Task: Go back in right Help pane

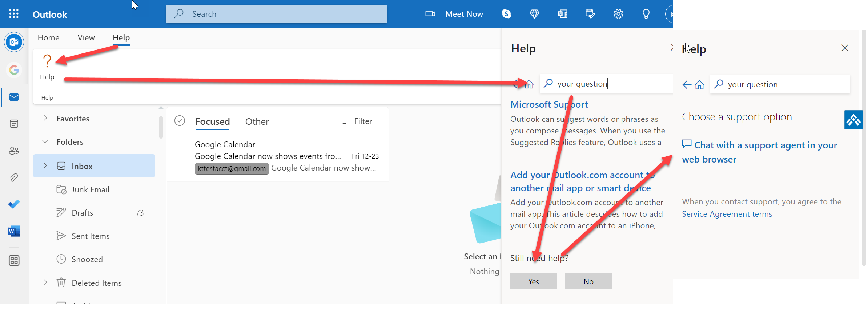Action: click(687, 85)
